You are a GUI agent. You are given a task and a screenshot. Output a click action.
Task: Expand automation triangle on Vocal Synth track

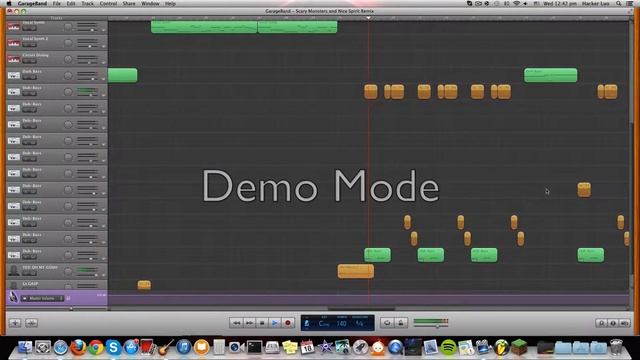coord(103,30)
